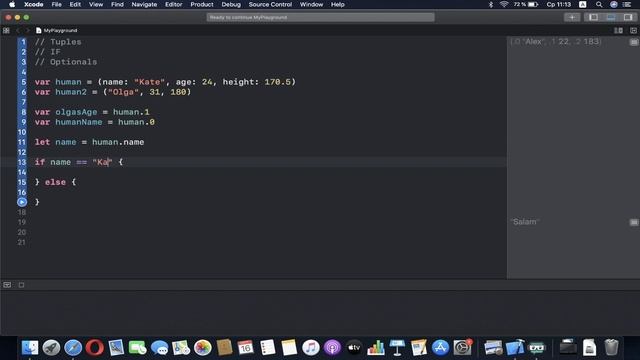This screenshot has height=360, width=640.
Task: Open the Editor menu
Action: pos(173,4)
